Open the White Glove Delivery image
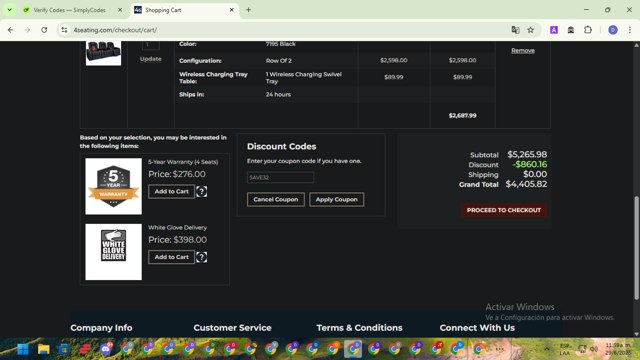The height and width of the screenshot is (360, 640). click(x=113, y=252)
